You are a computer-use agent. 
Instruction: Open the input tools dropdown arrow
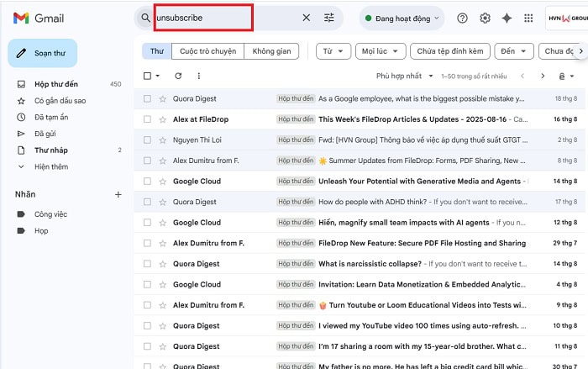(x=572, y=76)
